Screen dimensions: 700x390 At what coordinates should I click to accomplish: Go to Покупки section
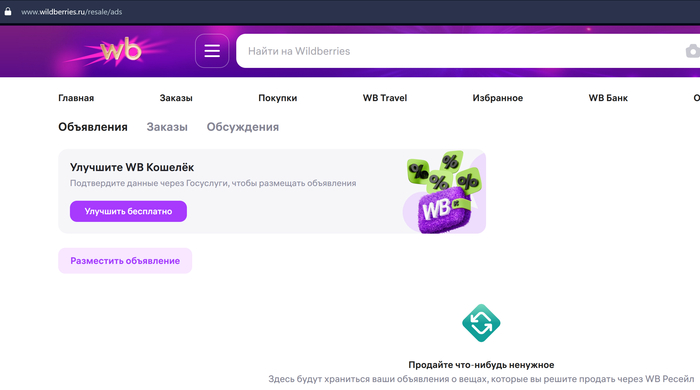click(x=278, y=98)
